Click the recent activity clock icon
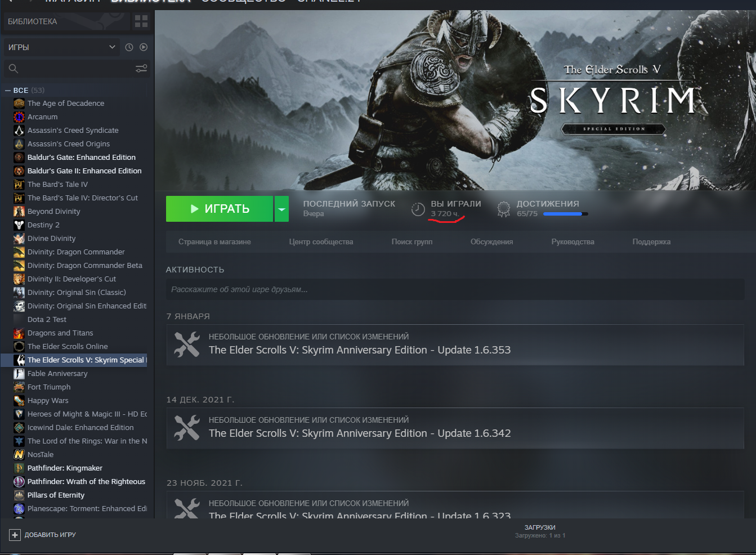This screenshot has width=756, height=555. coord(129,47)
